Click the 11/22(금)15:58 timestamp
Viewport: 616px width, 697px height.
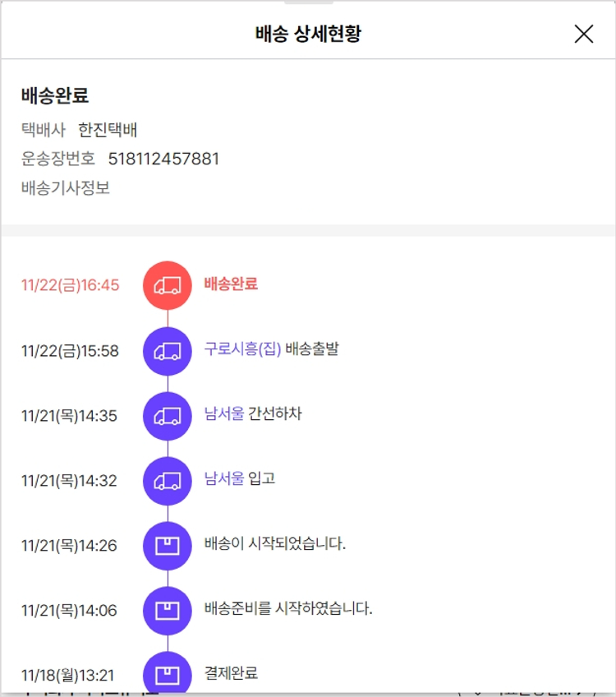click(70, 351)
